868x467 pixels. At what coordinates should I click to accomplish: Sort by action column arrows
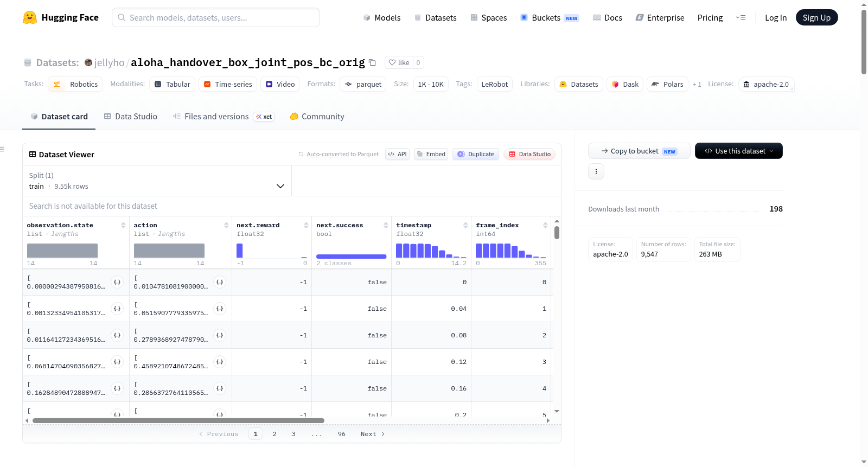[x=226, y=225]
